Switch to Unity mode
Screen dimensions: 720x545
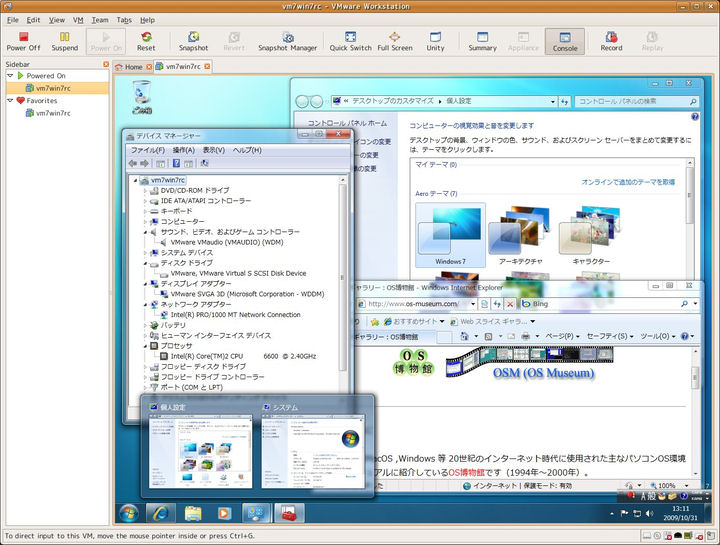(x=435, y=41)
